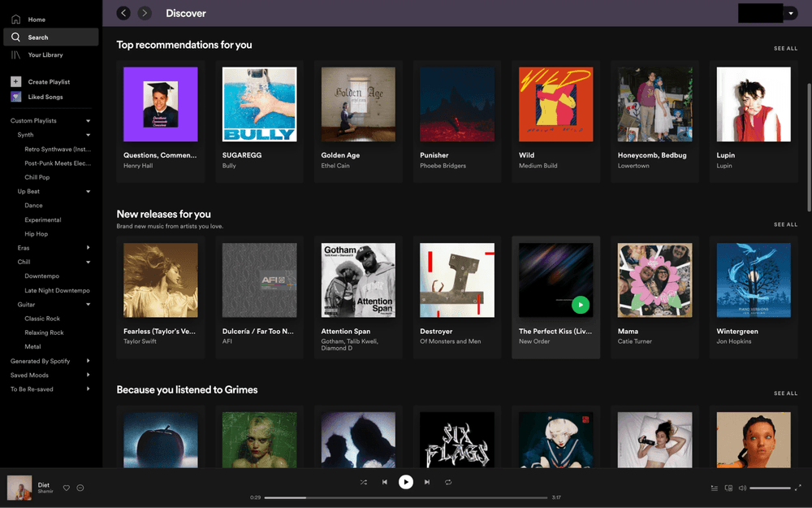Click the Home icon in sidebar
The height and width of the screenshot is (508, 812).
coord(15,20)
